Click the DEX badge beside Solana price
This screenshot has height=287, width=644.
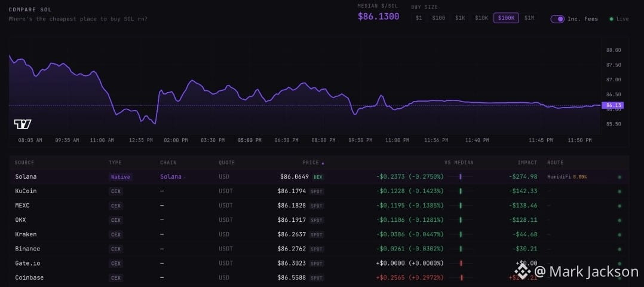[x=318, y=177]
